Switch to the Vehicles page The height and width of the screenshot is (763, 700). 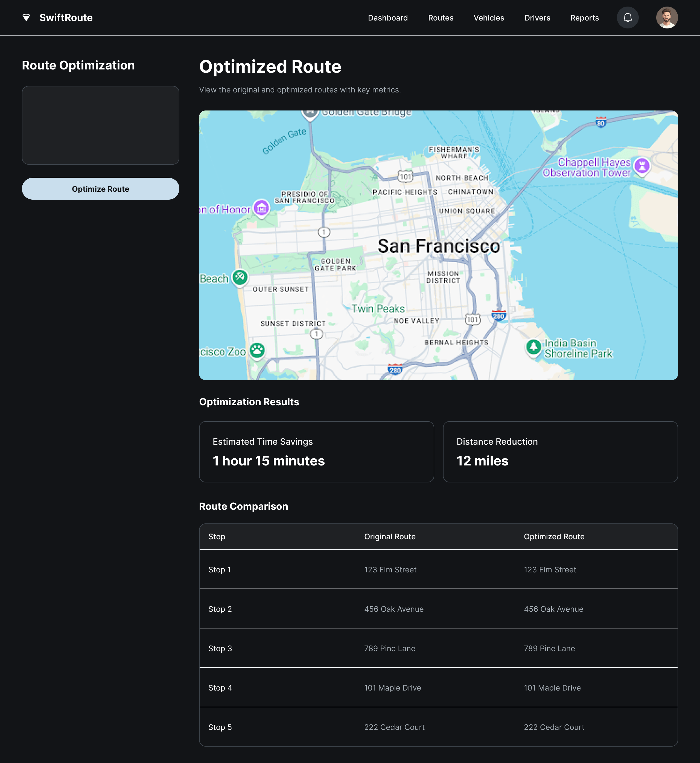coord(489,18)
